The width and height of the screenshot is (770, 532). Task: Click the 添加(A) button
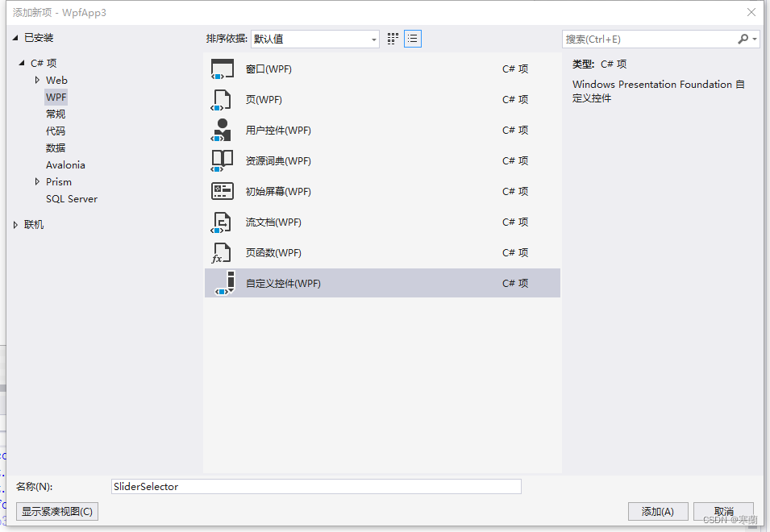[658, 511]
